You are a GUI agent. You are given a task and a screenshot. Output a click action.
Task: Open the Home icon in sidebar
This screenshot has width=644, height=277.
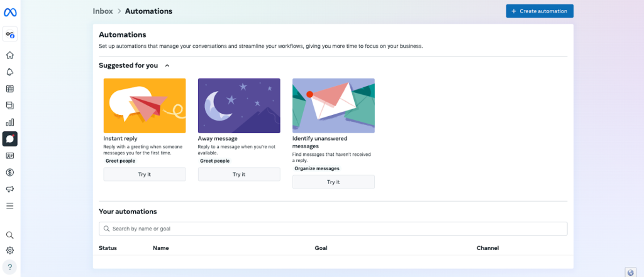[x=10, y=55]
